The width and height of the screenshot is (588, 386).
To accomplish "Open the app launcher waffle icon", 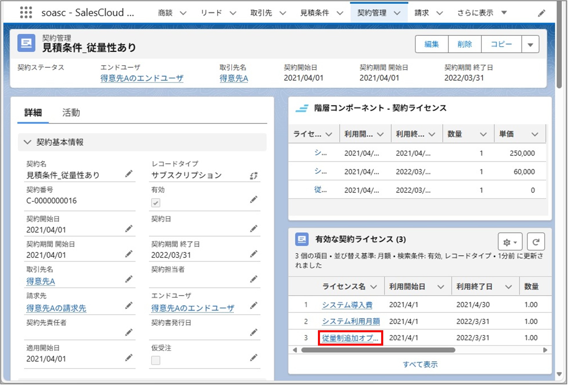I will [26, 12].
